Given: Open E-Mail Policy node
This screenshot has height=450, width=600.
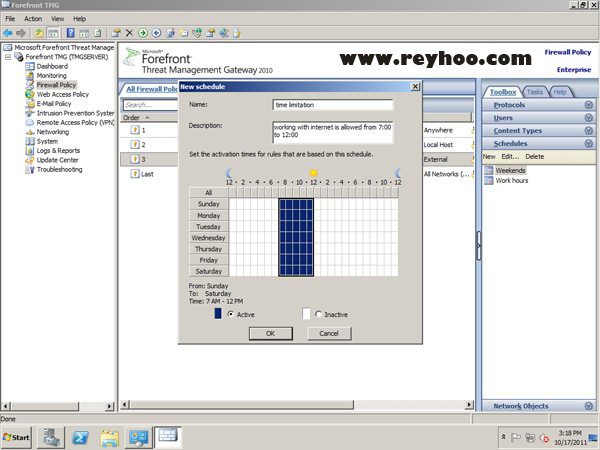Looking at the screenshot, I should (54, 104).
